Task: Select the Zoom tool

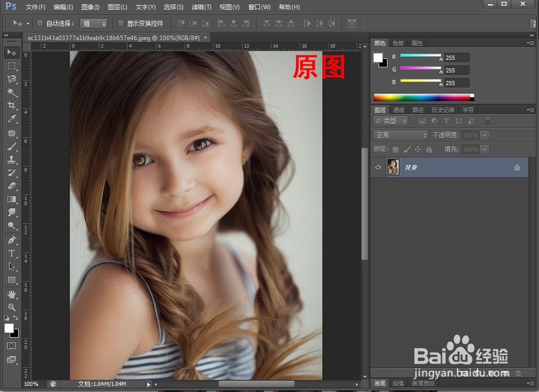Action: tap(11, 307)
